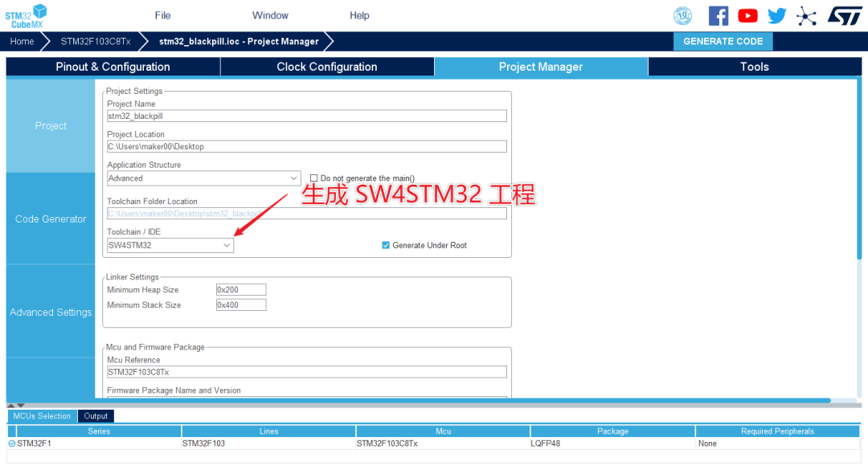This screenshot has height=470, width=868.
Task: Sort by the Mcu column header
Action: [443, 431]
